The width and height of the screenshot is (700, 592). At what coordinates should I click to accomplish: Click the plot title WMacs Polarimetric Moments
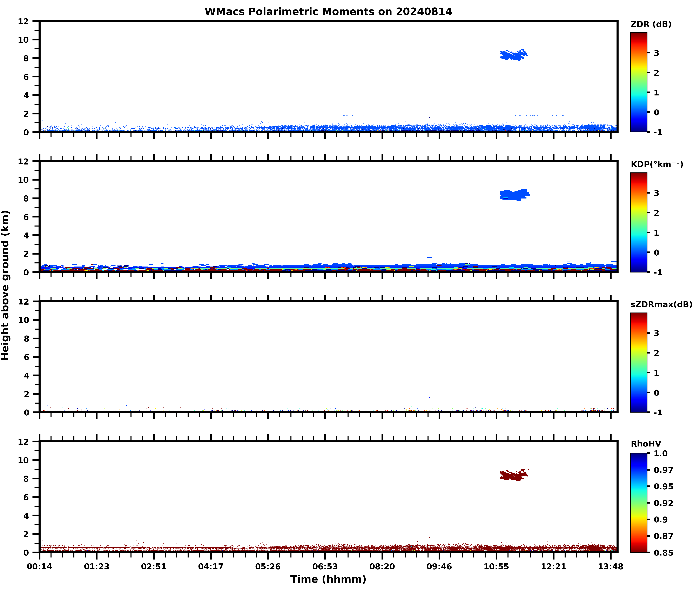pyautogui.click(x=328, y=12)
